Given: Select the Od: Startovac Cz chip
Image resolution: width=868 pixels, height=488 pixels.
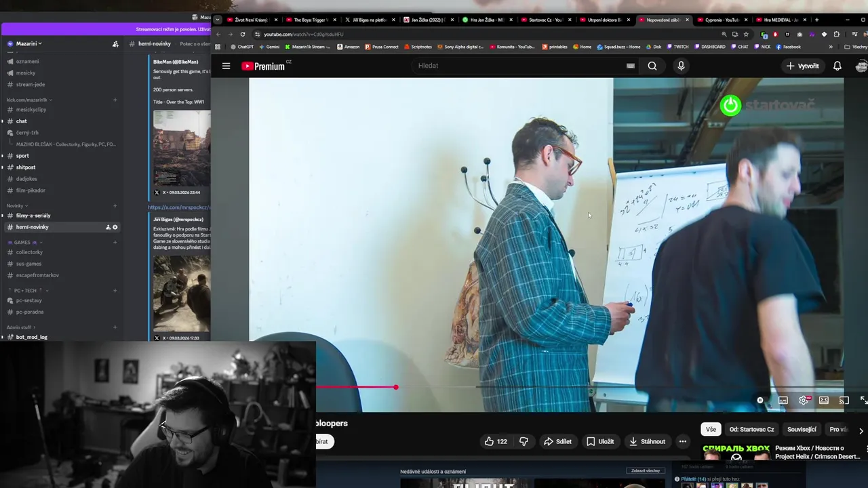Looking at the screenshot, I should tap(751, 429).
